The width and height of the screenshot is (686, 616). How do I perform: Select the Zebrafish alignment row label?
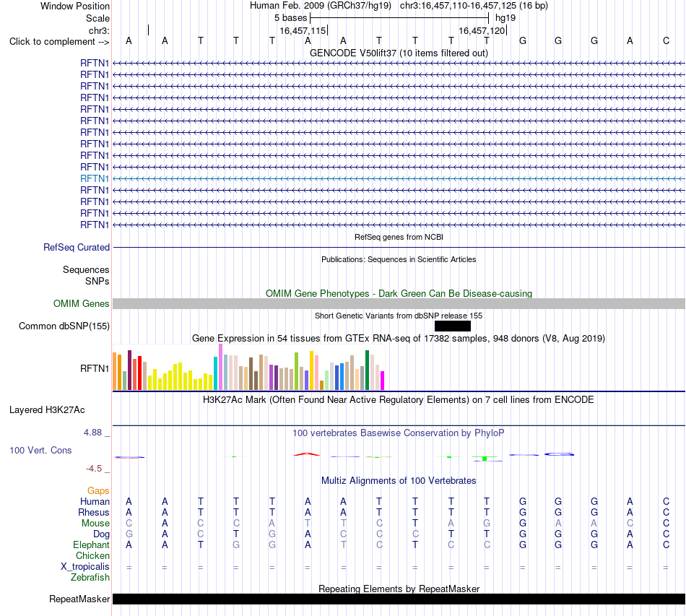90,578
